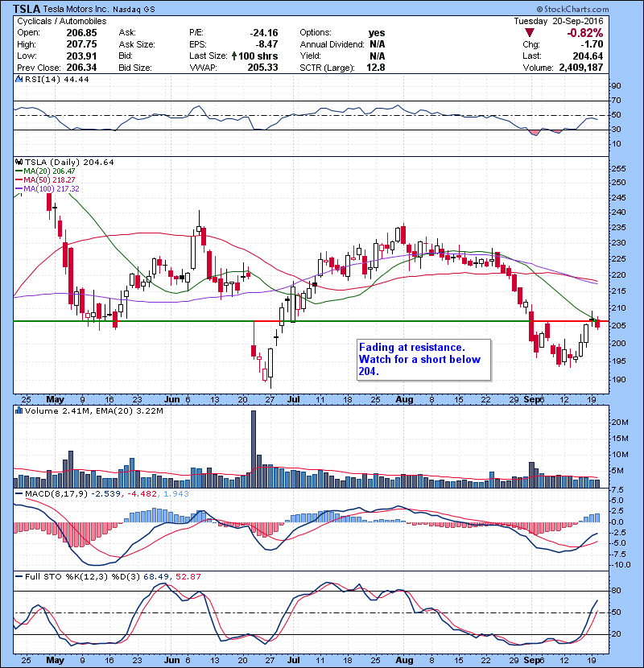
Task: Click the '100 shrs' last size value
Action: [258, 56]
